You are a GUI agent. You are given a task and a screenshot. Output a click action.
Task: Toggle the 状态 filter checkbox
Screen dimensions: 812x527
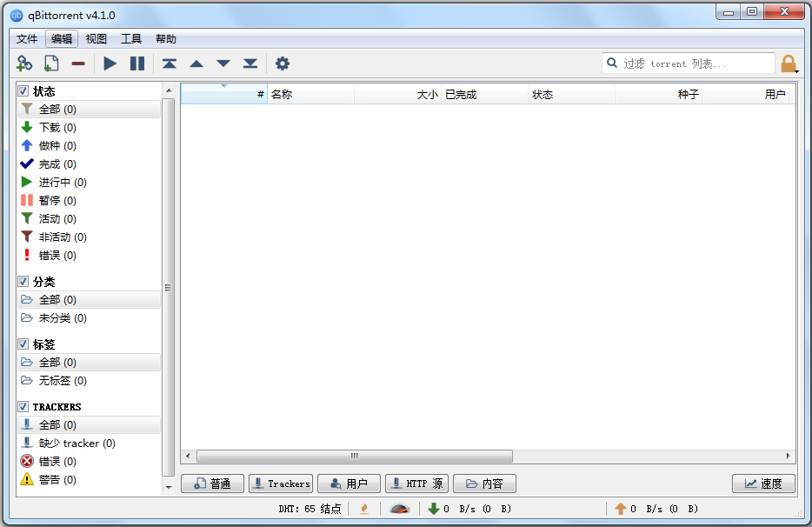pos(23,91)
